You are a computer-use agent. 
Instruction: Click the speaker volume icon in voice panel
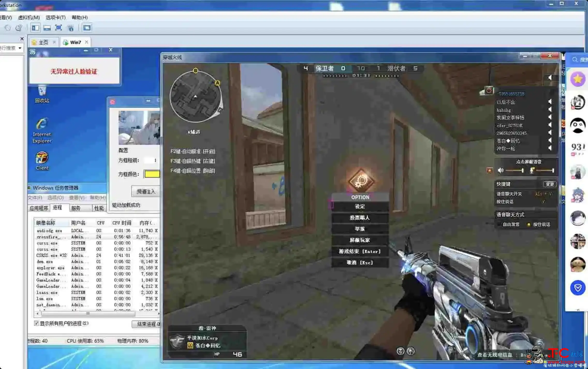[501, 170]
